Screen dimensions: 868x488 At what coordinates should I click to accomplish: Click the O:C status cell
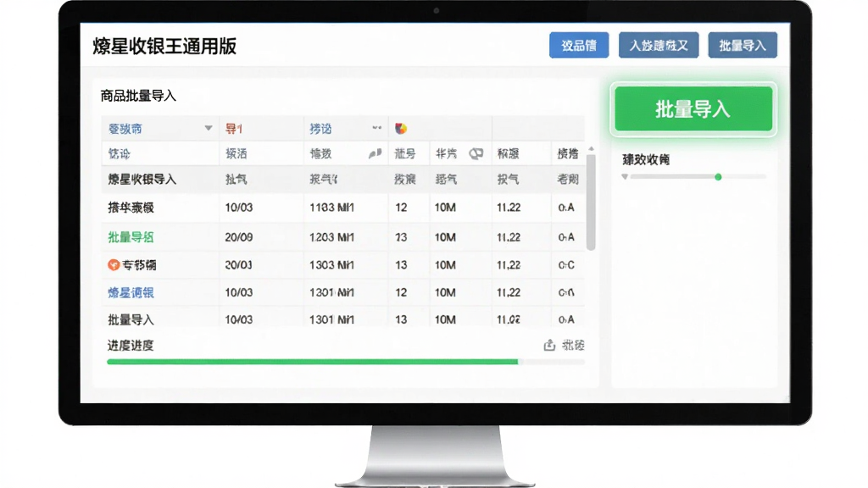click(566, 265)
